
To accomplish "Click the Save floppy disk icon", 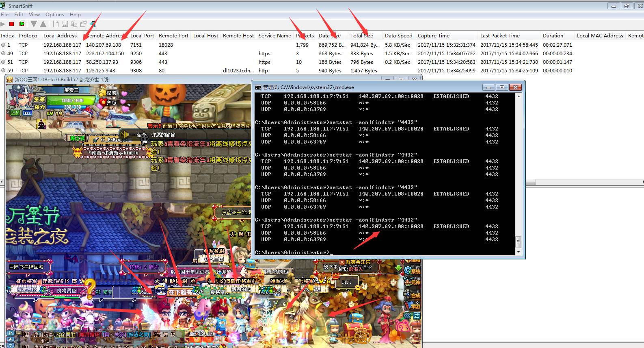I will tap(65, 24).
